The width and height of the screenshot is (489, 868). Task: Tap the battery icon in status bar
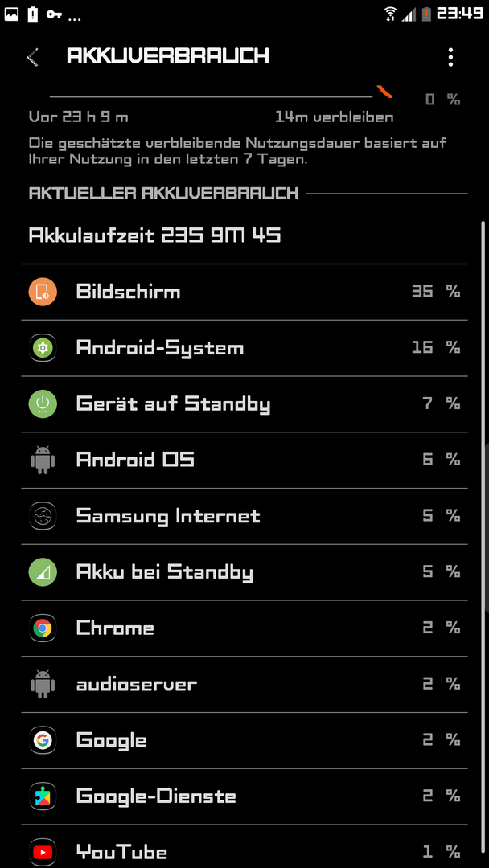426,14
